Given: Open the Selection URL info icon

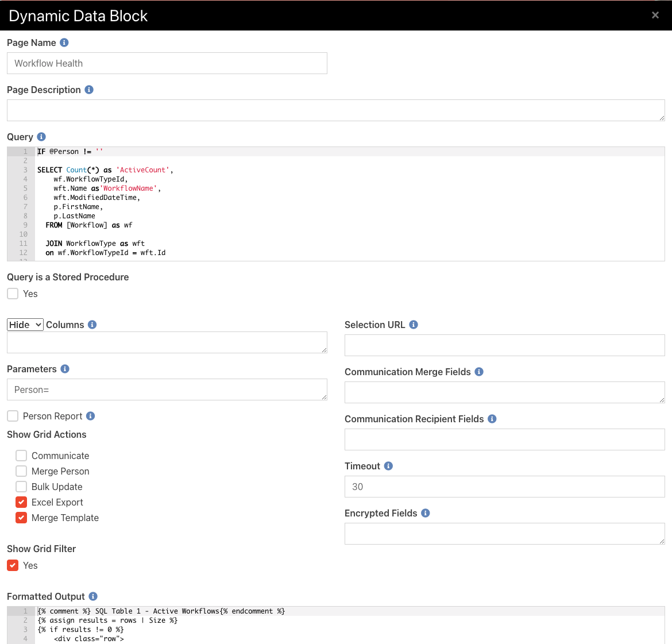Looking at the screenshot, I should 414,325.
